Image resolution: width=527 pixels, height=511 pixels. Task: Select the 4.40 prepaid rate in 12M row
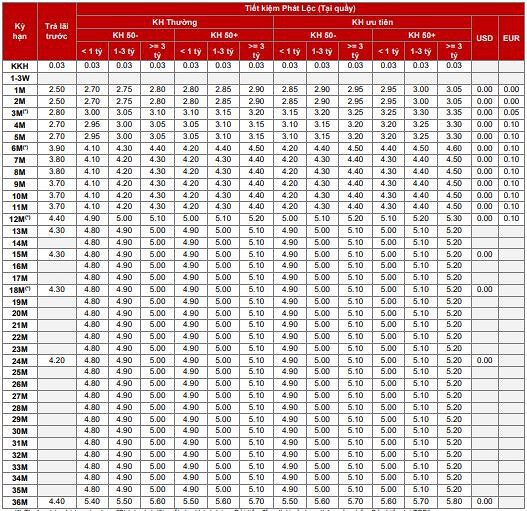click(x=56, y=219)
